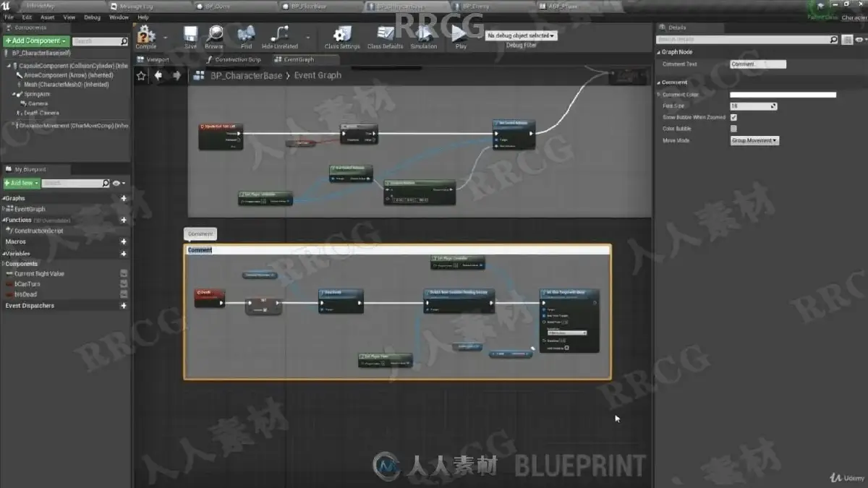Viewport: 868px width, 488px height.
Task: Click the Save toolbar icon
Action: 190,37
